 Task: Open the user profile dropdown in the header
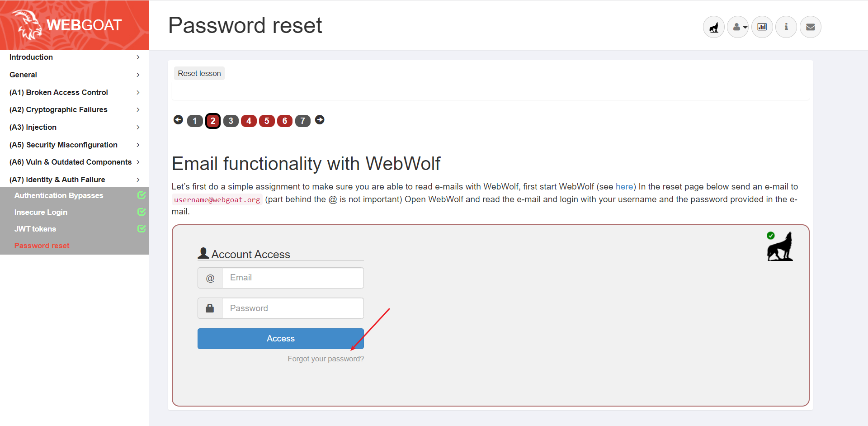(738, 27)
